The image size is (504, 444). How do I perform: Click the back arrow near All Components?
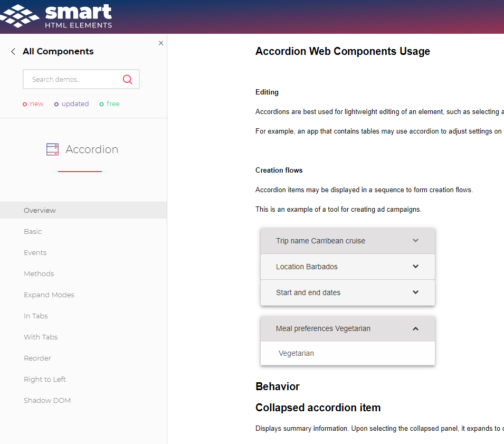click(13, 51)
